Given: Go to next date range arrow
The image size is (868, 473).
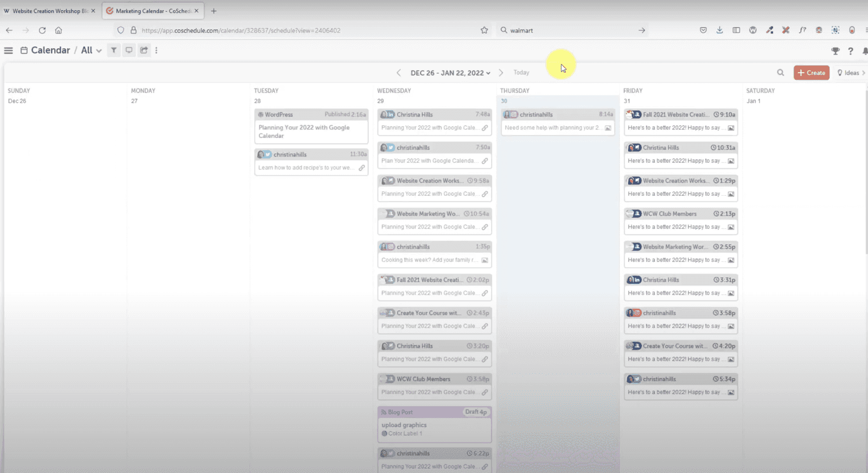Looking at the screenshot, I should pos(501,73).
